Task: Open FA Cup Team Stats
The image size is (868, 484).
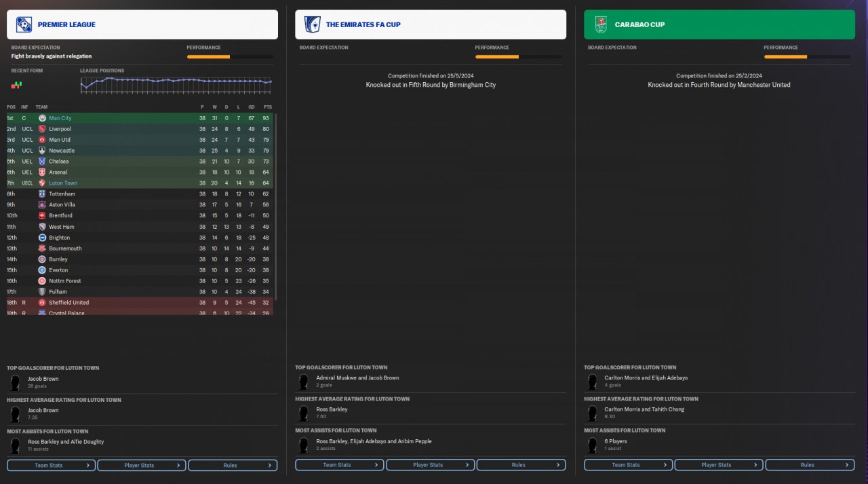Action: (340, 465)
